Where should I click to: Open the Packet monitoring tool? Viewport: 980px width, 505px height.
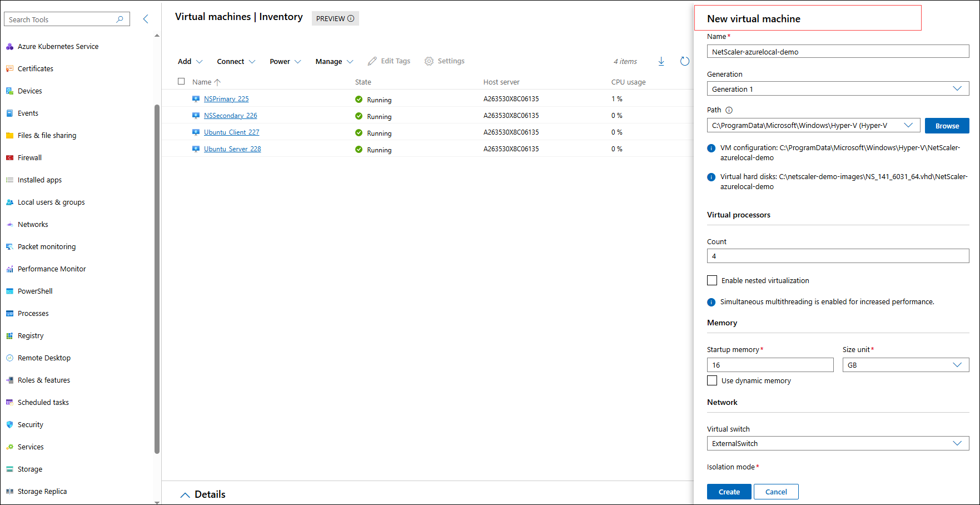point(47,246)
